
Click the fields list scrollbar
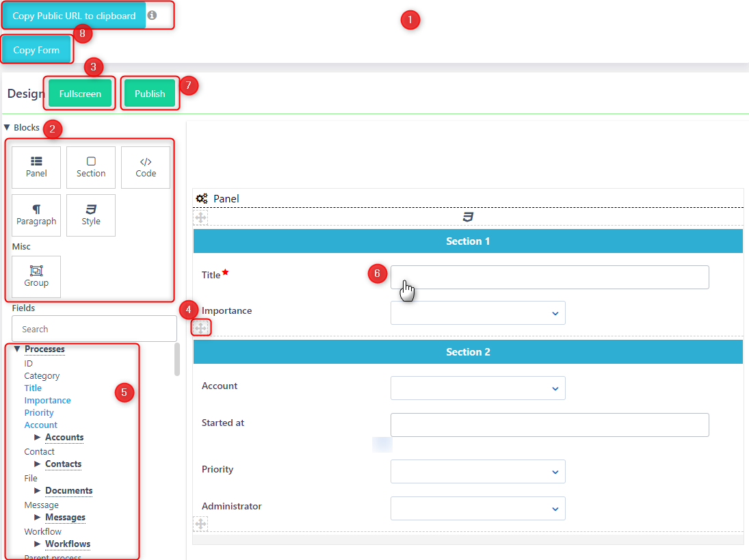click(x=177, y=360)
